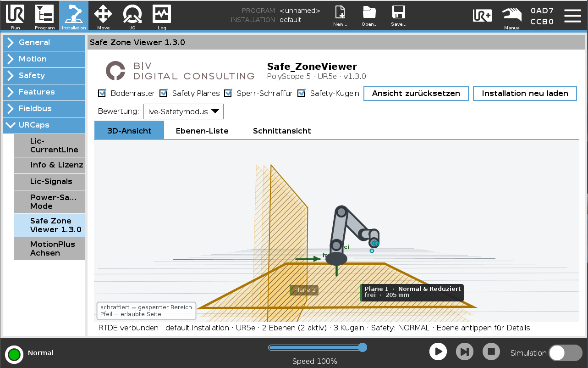Toggle the Safety Planes checkbox

(x=164, y=93)
